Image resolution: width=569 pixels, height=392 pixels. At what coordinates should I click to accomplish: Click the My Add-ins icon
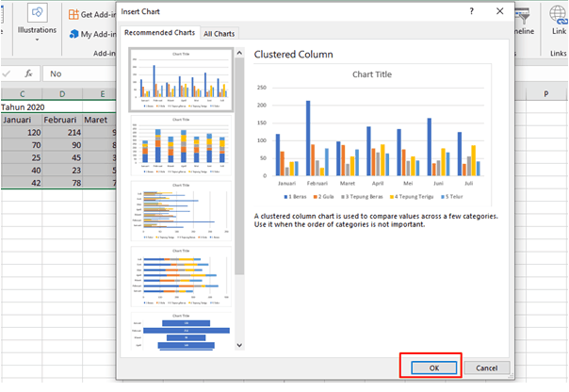point(73,34)
